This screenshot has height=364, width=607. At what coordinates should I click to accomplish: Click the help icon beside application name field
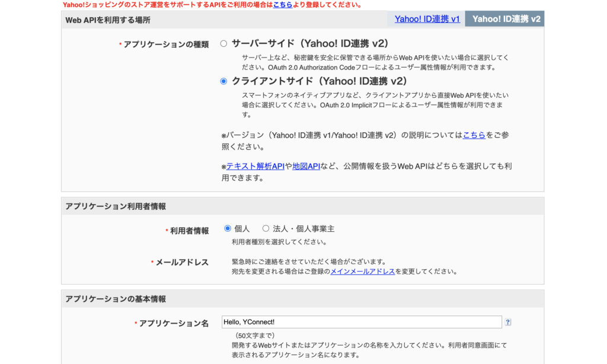pyautogui.click(x=507, y=322)
